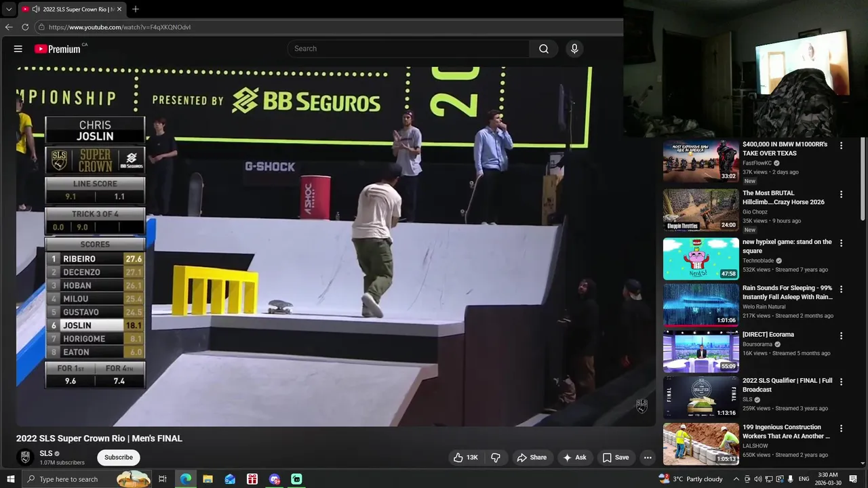Image resolution: width=868 pixels, height=488 pixels.
Task: Open options menu for the BRUTAL Hillclimb video
Action: click(842, 195)
